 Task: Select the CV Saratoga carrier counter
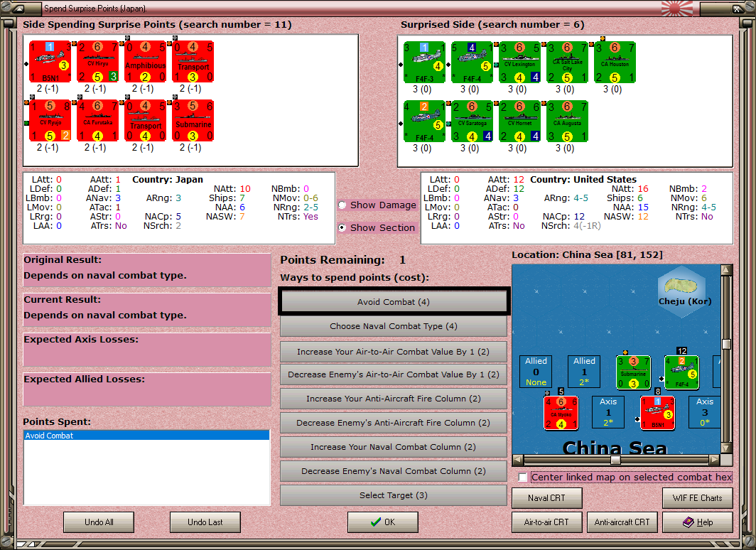click(472, 121)
